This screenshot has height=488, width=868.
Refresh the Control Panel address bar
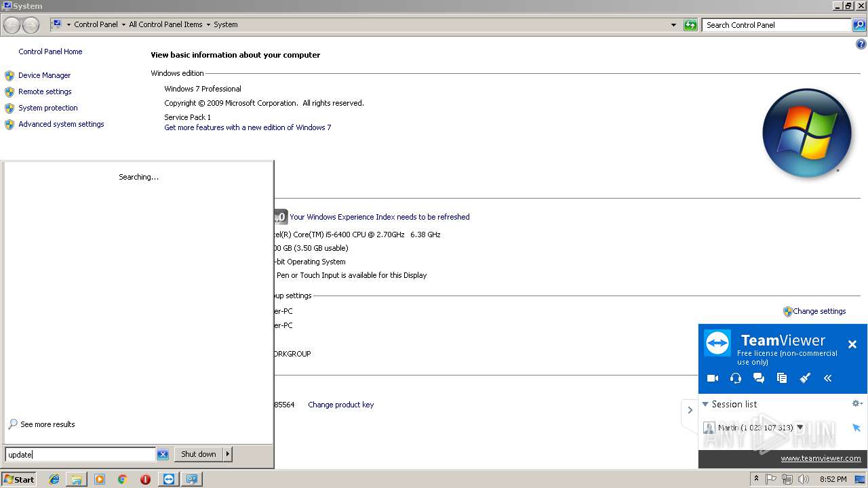click(690, 25)
